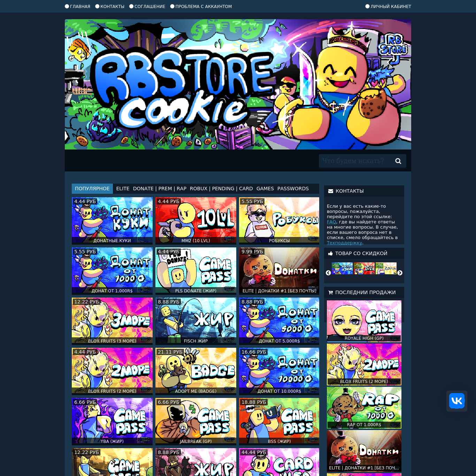Open the VK chat widget icon
Viewport: 476px width, 476px height.
click(457, 401)
